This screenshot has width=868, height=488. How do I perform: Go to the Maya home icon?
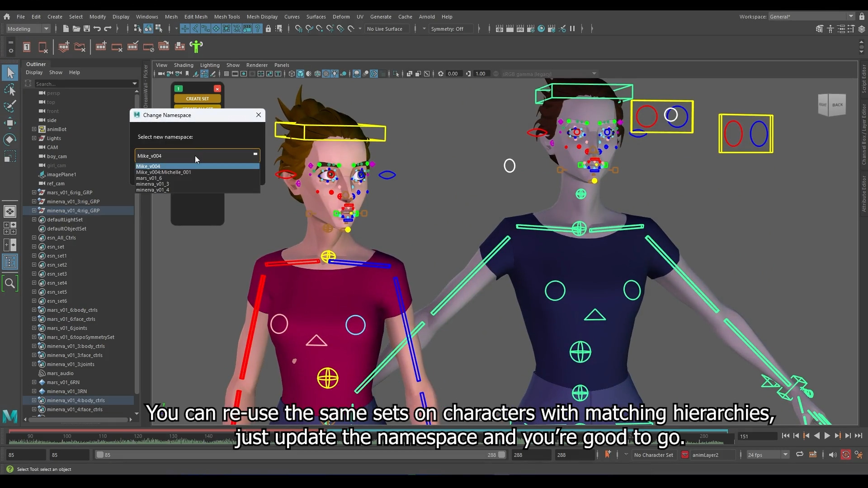pos(7,17)
